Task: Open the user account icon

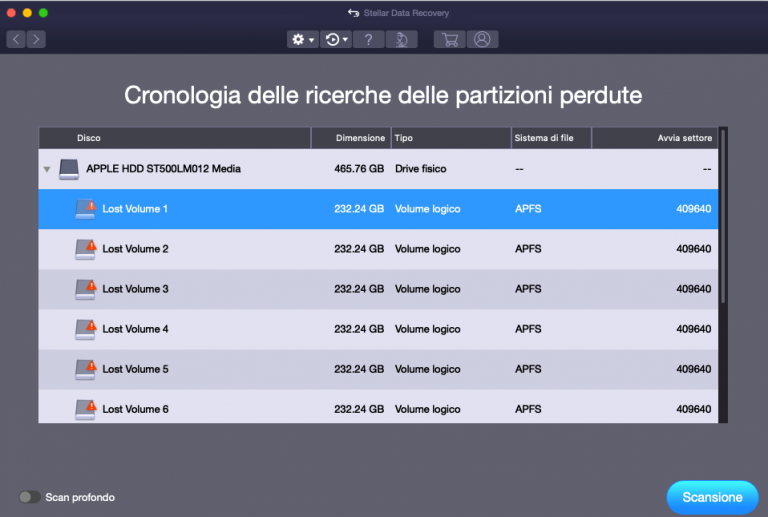Action: tap(482, 39)
